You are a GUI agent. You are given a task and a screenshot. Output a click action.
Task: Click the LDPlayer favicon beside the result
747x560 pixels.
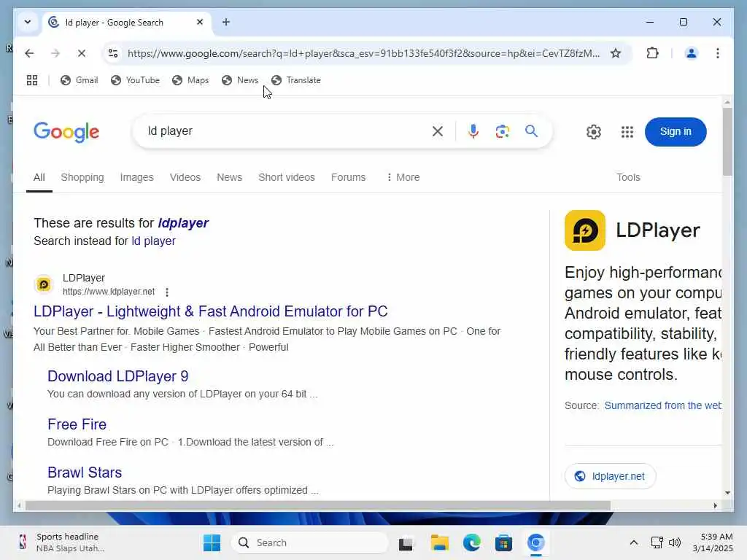tap(44, 285)
